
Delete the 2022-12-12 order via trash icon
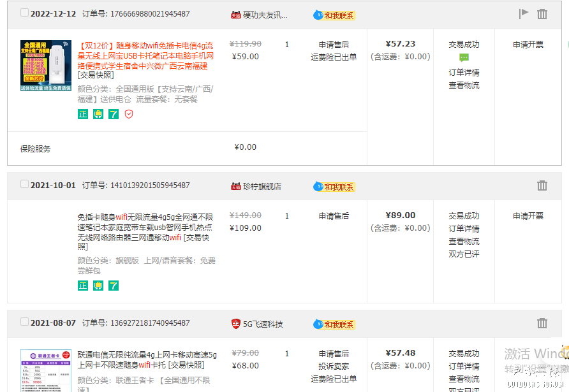click(542, 13)
